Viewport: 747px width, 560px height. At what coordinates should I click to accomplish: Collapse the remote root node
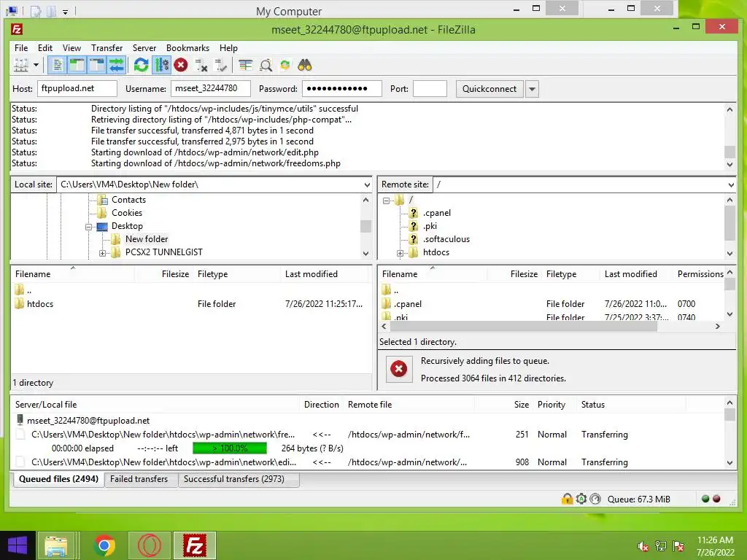[x=386, y=201]
